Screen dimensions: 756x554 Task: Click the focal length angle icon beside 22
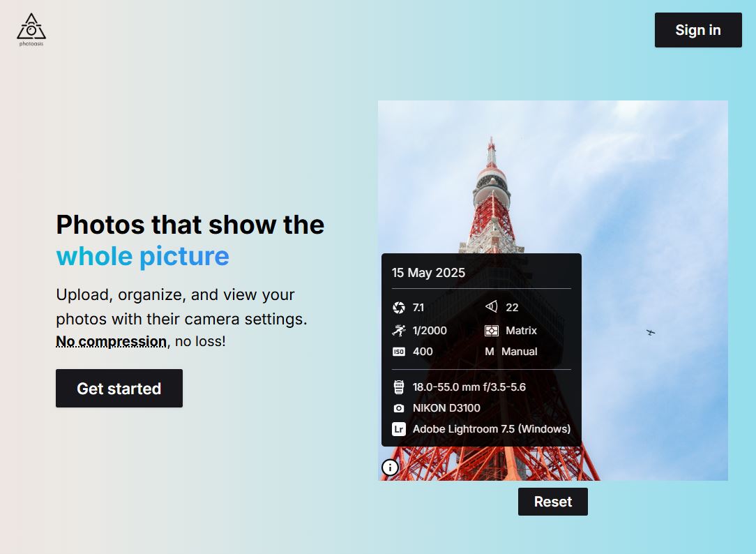point(491,307)
